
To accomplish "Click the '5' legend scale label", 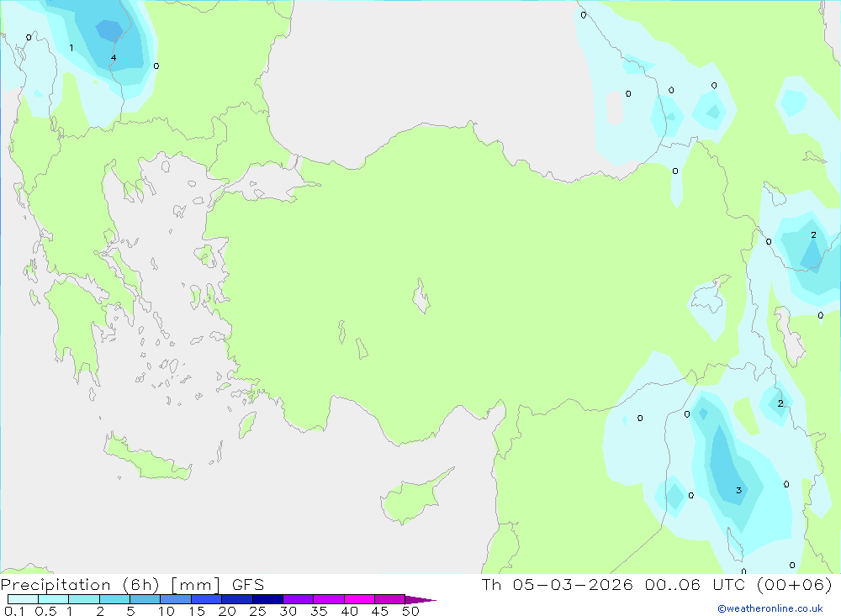I will pyautogui.click(x=130, y=611).
